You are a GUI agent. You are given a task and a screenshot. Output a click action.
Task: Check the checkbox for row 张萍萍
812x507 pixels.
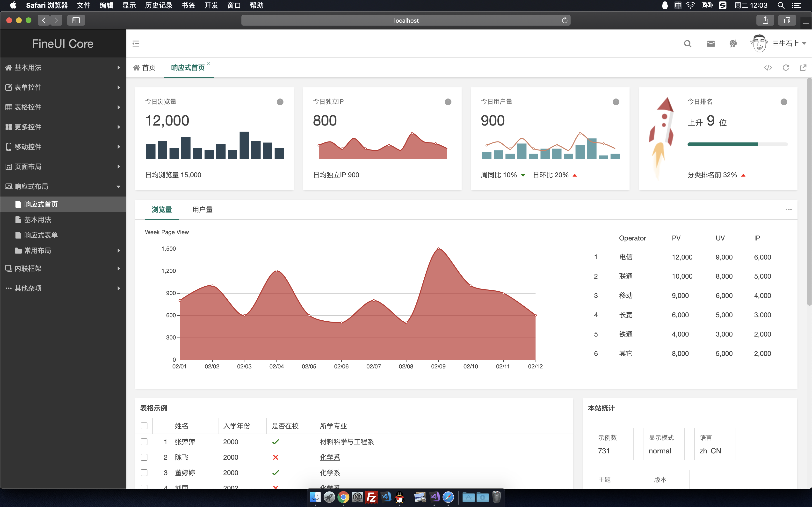(x=144, y=442)
